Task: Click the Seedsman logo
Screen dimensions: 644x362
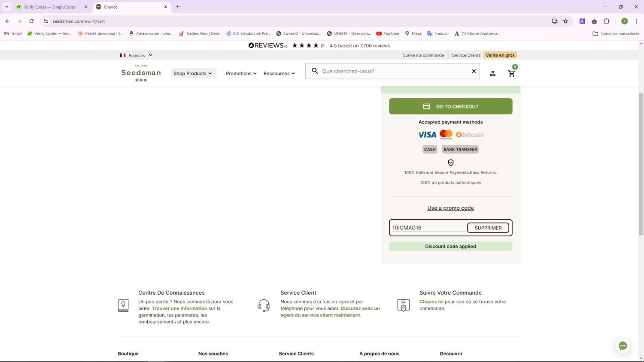Action: pyautogui.click(x=141, y=73)
